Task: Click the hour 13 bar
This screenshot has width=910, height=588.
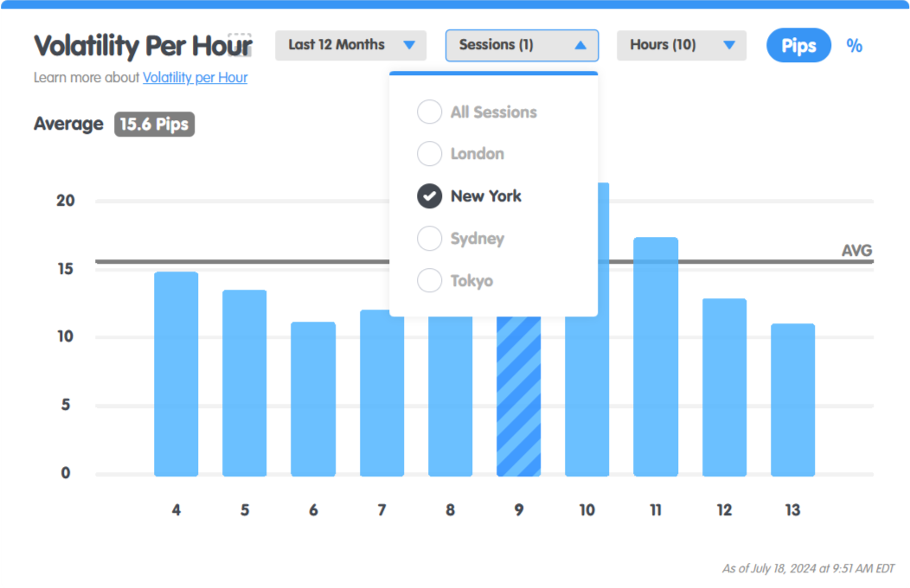Action: (x=792, y=400)
